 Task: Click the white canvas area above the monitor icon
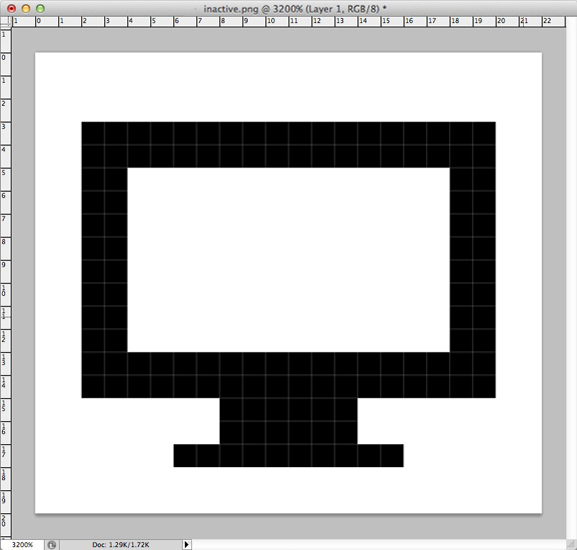pyautogui.click(x=288, y=87)
